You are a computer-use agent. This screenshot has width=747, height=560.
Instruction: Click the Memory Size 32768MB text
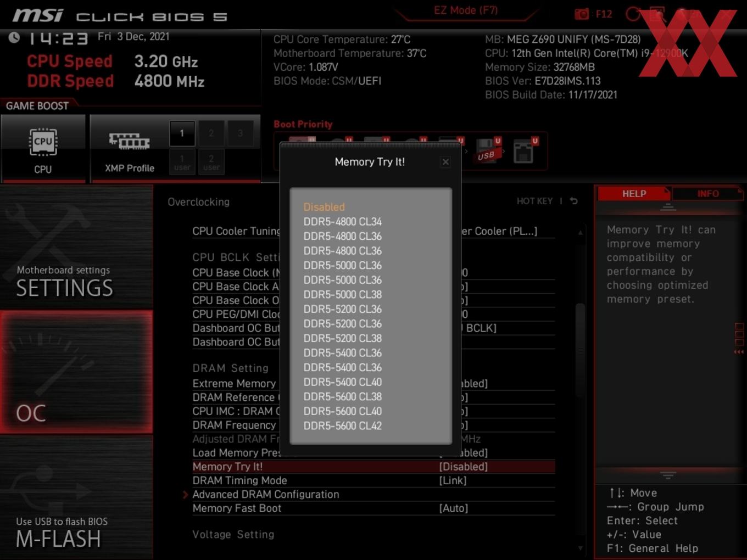pyautogui.click(x=540, y=67)
